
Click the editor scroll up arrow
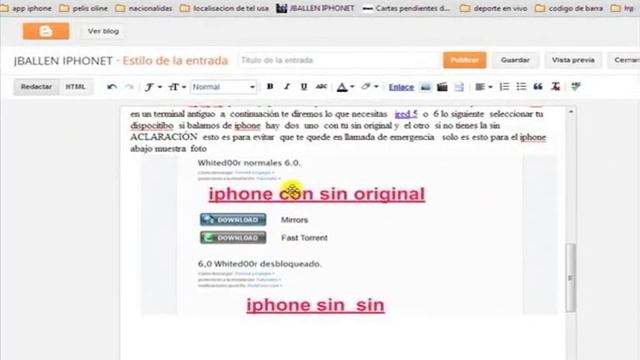click(x=571, y=111)
